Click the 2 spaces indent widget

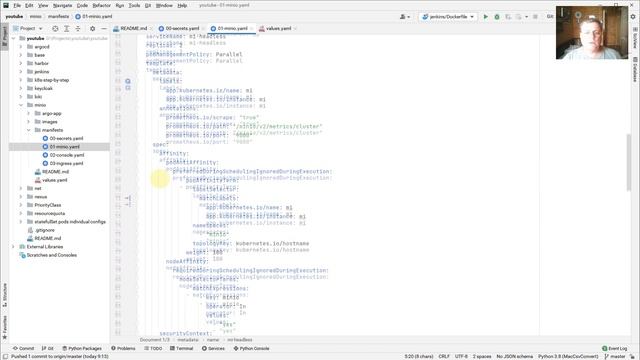coord(482,356)
